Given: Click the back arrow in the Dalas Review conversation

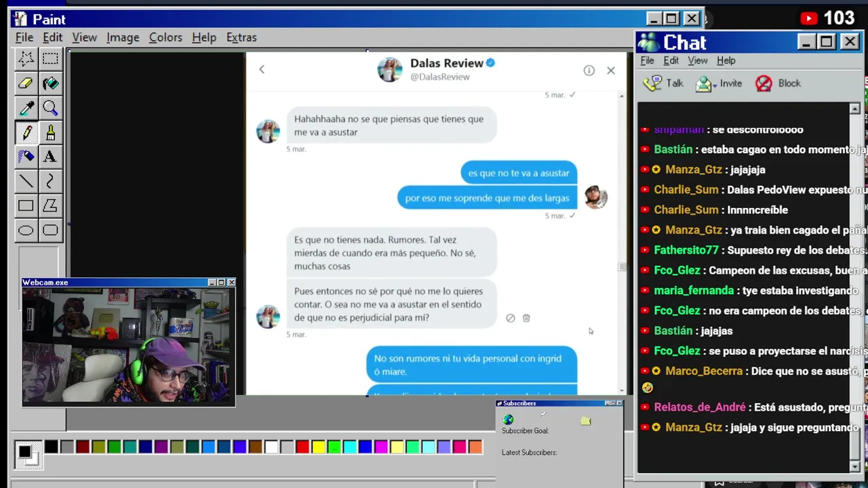Looking at the screenshot, I should [262, 69].
